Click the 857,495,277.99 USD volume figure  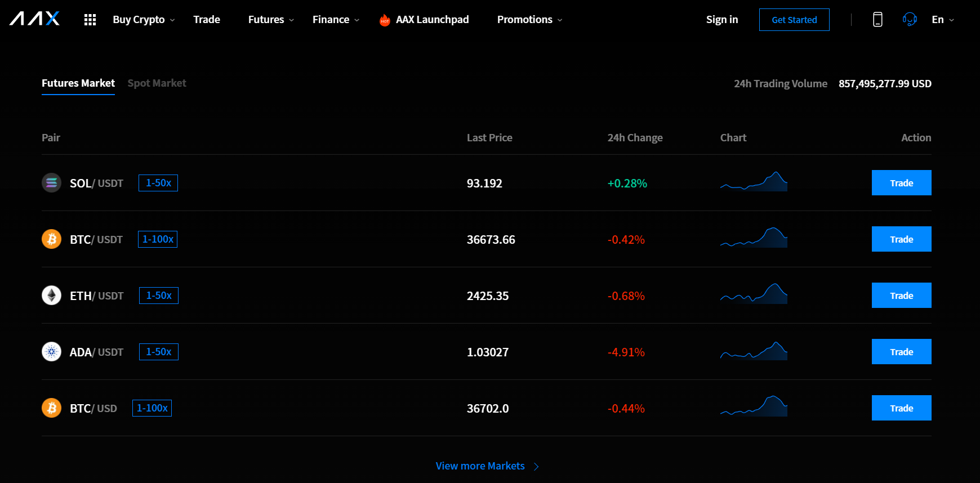pyautogui.click(x=885, y=84)
